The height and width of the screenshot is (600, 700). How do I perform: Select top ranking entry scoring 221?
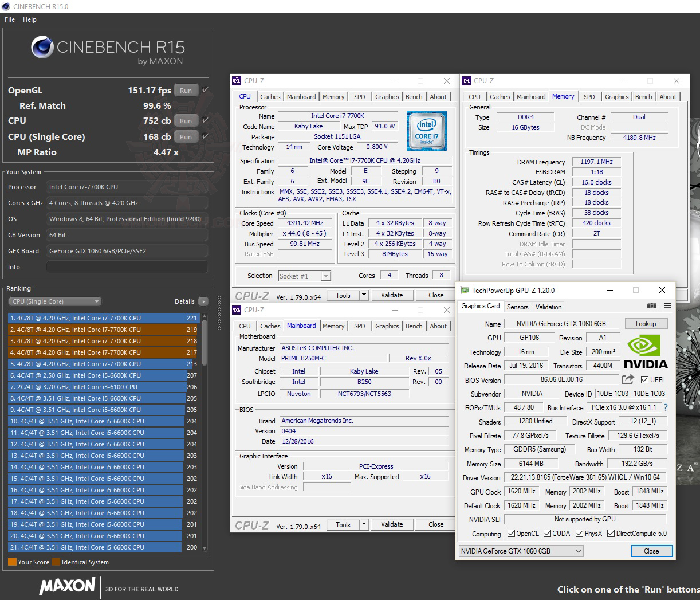(103, 318)
